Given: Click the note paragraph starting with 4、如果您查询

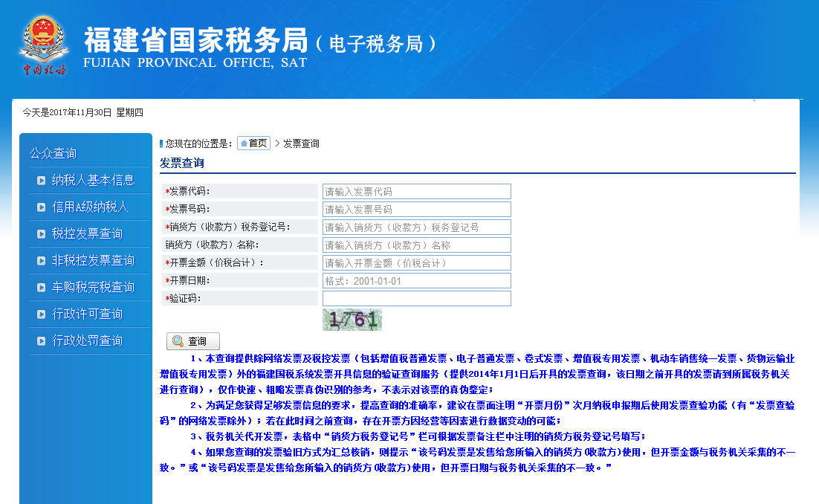Looking at the screenshot, I should pos(477,459).
